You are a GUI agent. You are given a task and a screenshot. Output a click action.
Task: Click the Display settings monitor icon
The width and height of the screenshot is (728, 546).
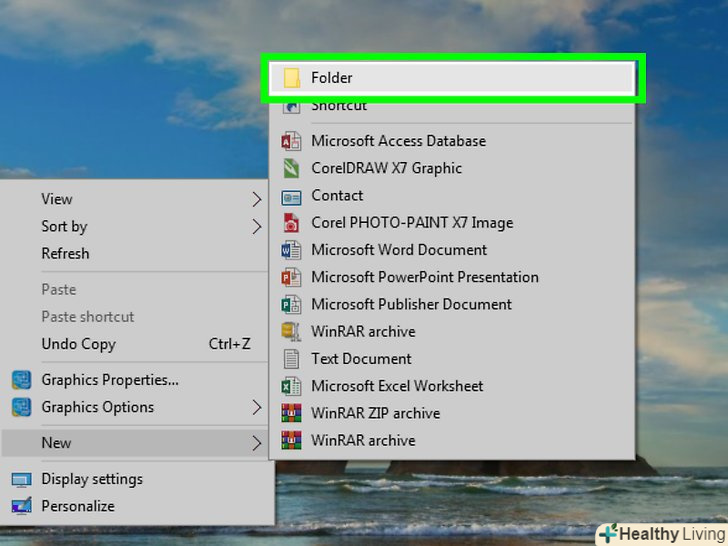click(x=21, y=479)
